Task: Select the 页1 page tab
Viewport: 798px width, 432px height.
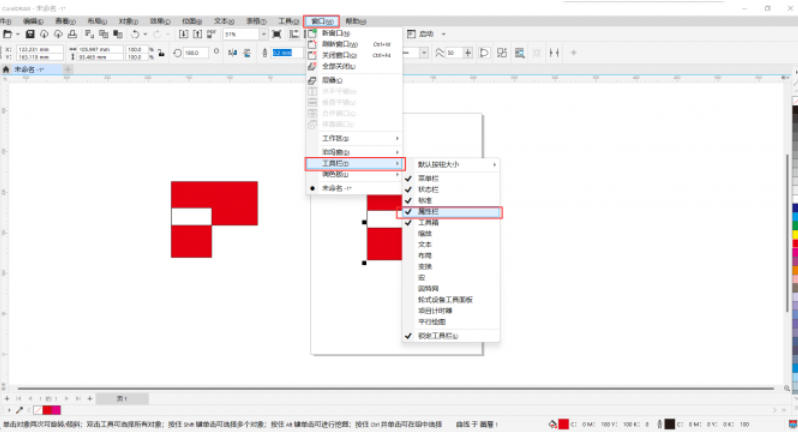Action: pyautogui.click(x=122, y=398)
